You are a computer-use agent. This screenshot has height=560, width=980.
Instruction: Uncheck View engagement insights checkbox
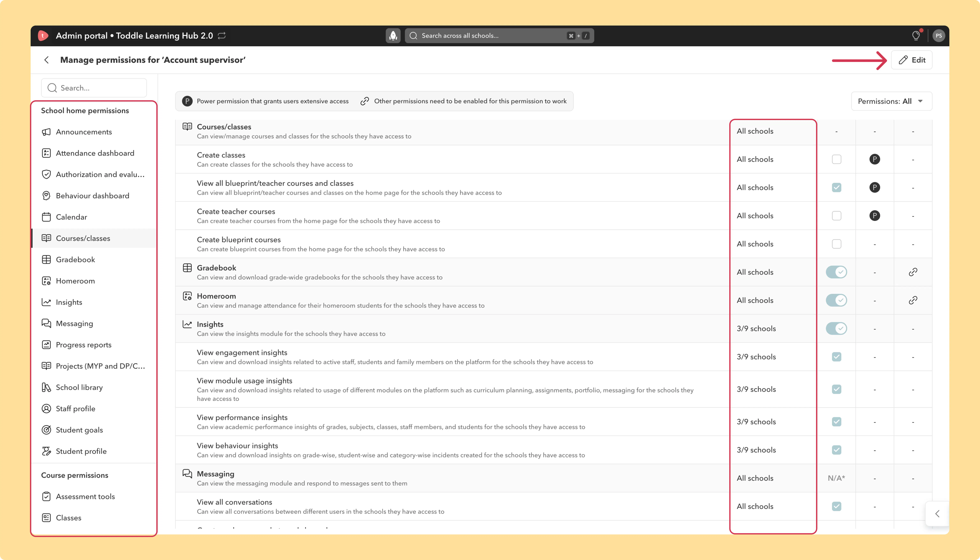point(836,357)
